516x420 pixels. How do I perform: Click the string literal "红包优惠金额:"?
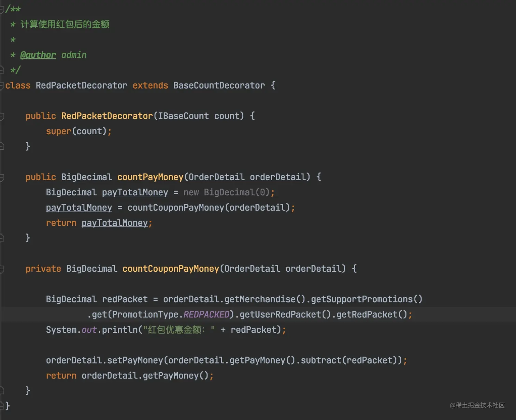point(179,330)
